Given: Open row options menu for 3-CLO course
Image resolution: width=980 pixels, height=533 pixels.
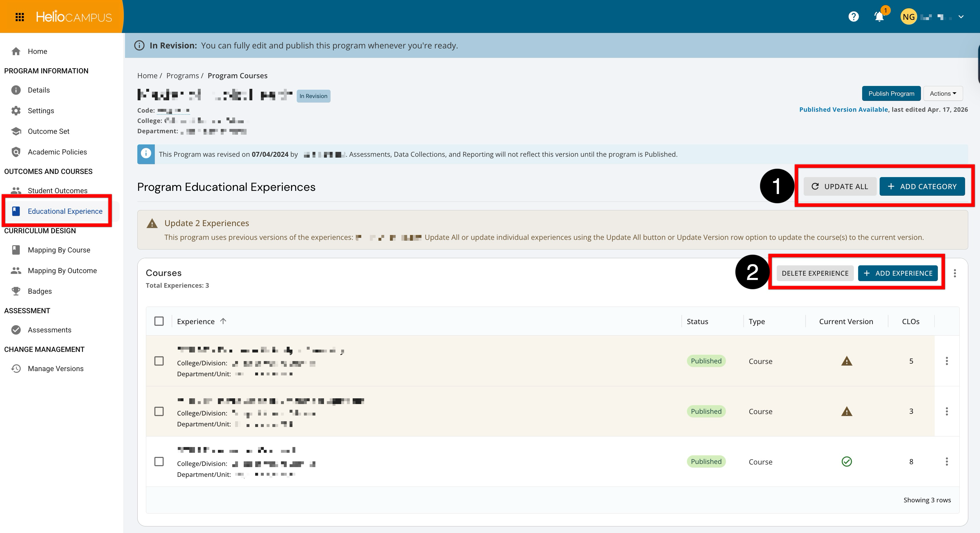Looking at the screenshot, I should click(946, 411).
